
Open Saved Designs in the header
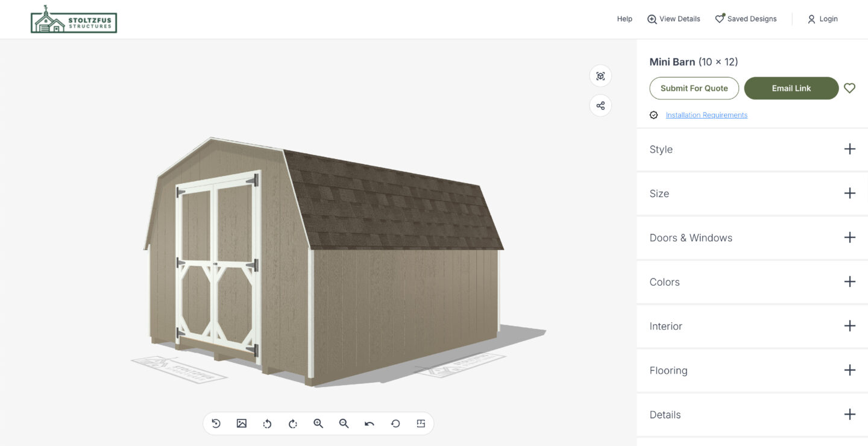pyautogui.click(x=746, y=19)
